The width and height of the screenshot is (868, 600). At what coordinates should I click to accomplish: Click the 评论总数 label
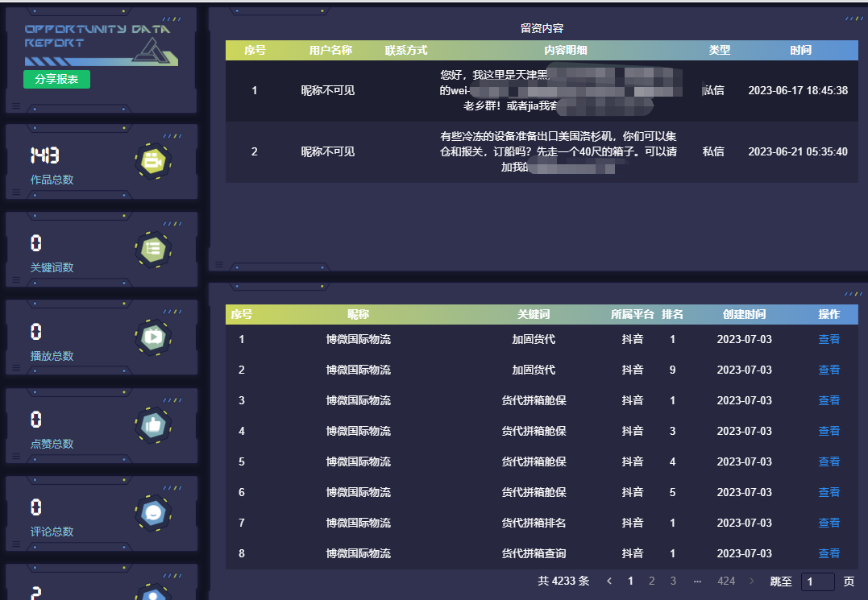click(x=52, y=532)
